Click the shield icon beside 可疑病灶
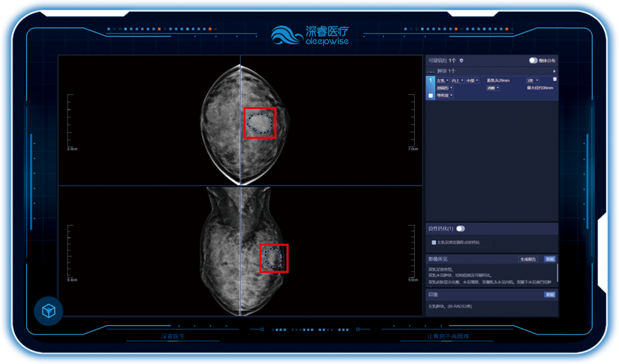The height and width of the screenshot is (364, 619). 461,60
